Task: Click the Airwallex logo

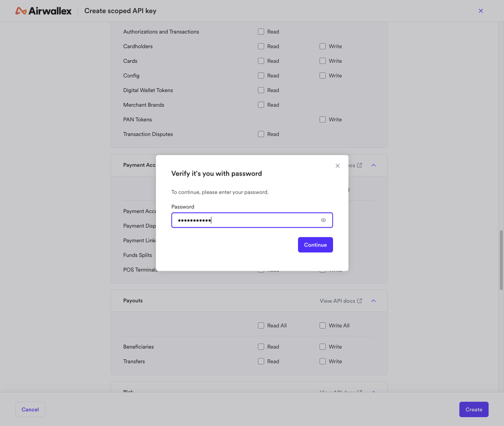Action: point(44,11)
